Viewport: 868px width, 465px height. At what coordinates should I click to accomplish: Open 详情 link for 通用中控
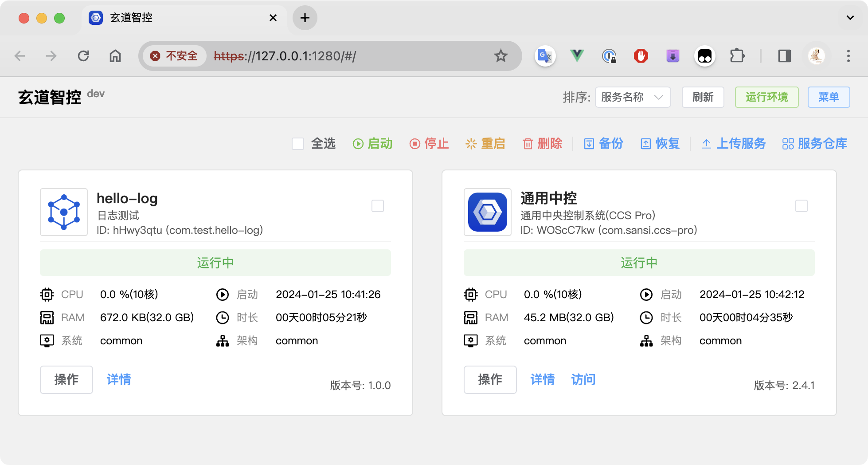tap(543, 380)
